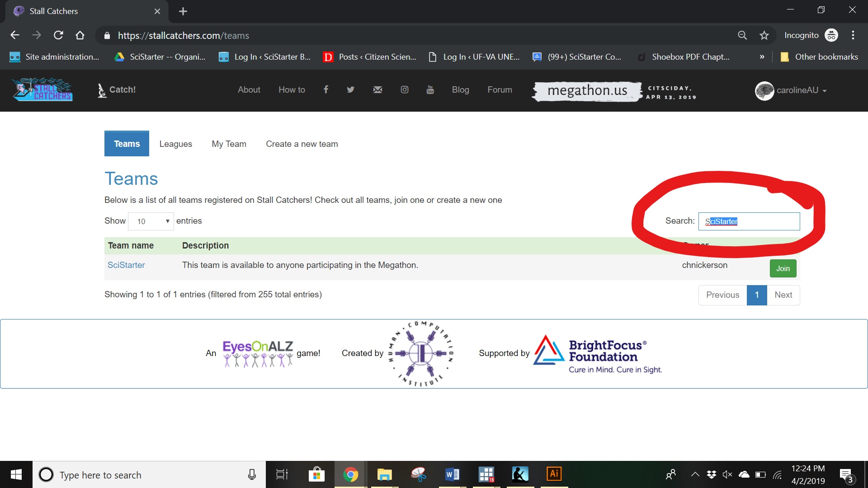
Task: Open the Twitter icon in navbar
Action: tap(350, 89)
